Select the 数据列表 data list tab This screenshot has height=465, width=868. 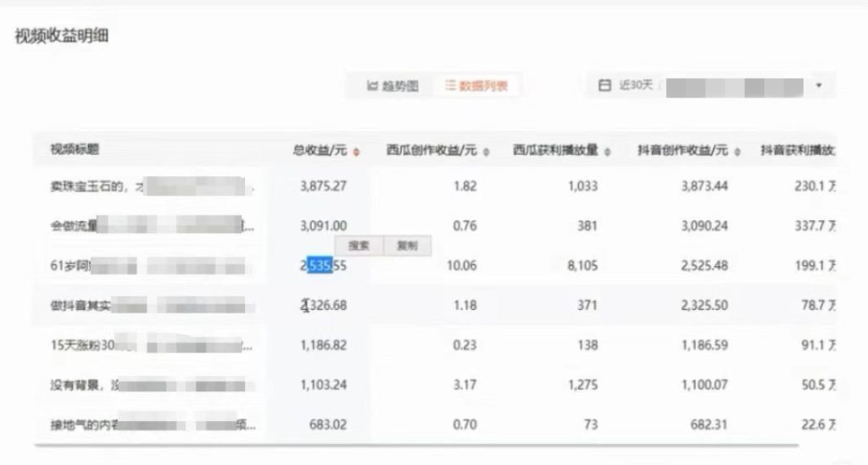point(476,86)
